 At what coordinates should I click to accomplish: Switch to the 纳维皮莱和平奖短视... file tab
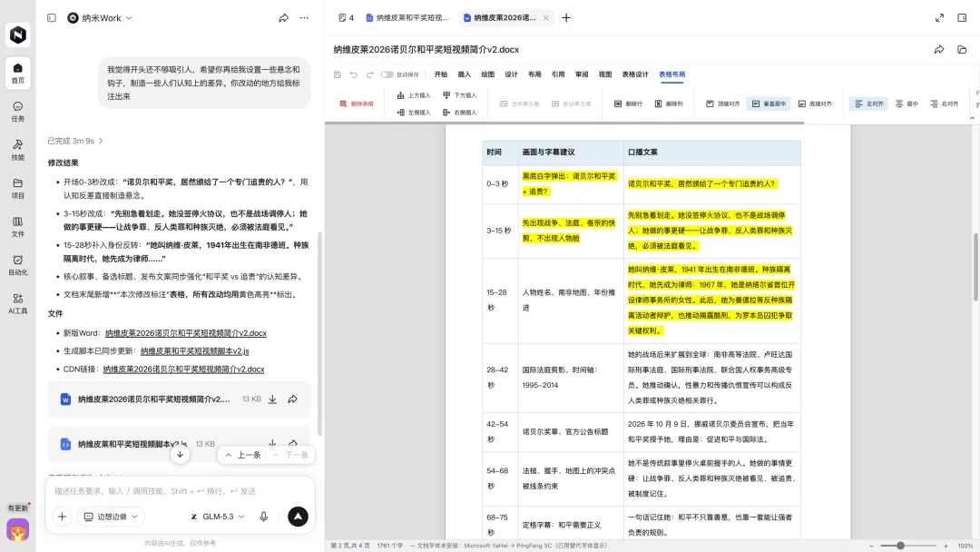point(407,18)
